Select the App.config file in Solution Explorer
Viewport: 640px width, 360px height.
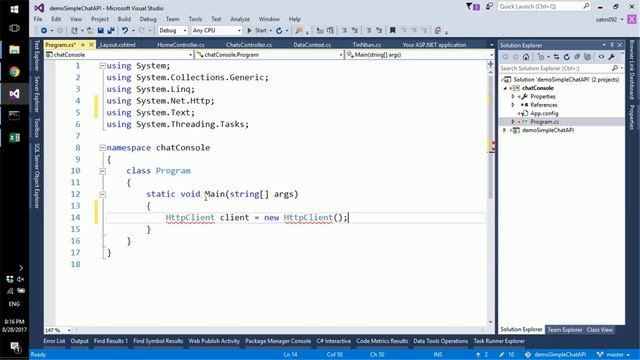click(x=544, y=113)
